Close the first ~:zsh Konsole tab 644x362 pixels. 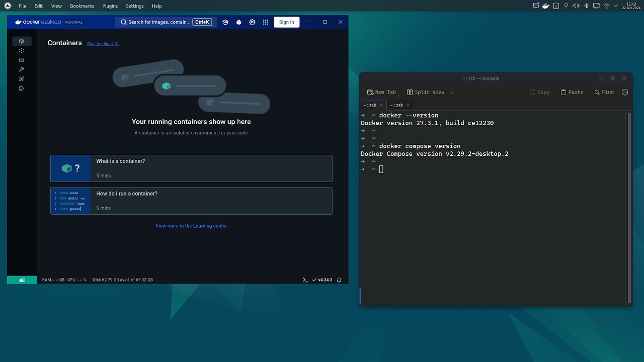tap(381, 105)
